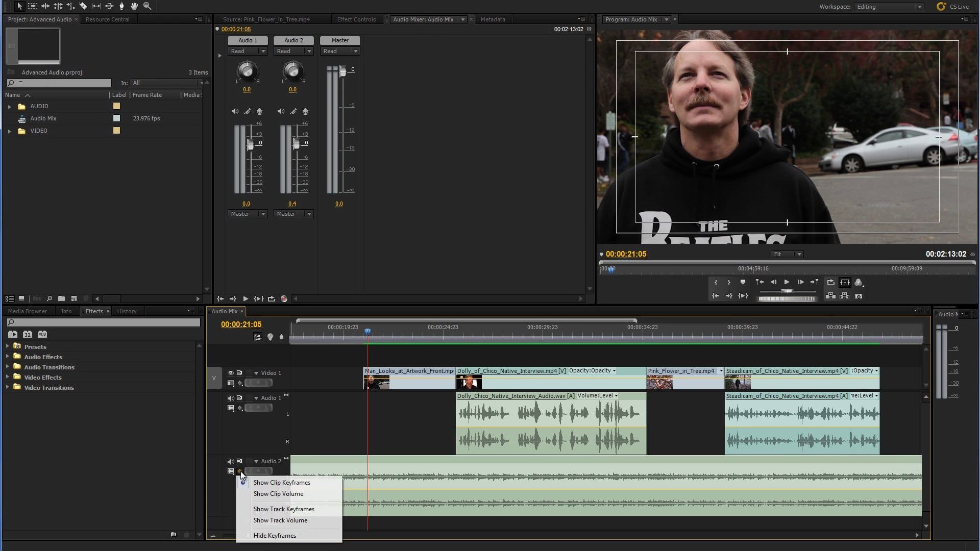
Task: Select the Zoom tool in toolbar
Action: (x=147, y=6)
